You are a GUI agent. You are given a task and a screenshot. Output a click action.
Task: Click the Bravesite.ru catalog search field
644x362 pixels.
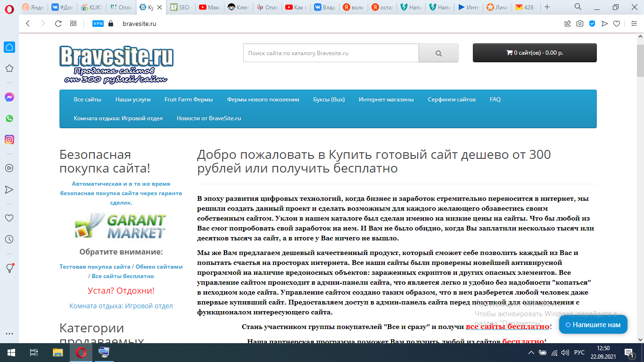pyautogui.click(x=331, y=53)
